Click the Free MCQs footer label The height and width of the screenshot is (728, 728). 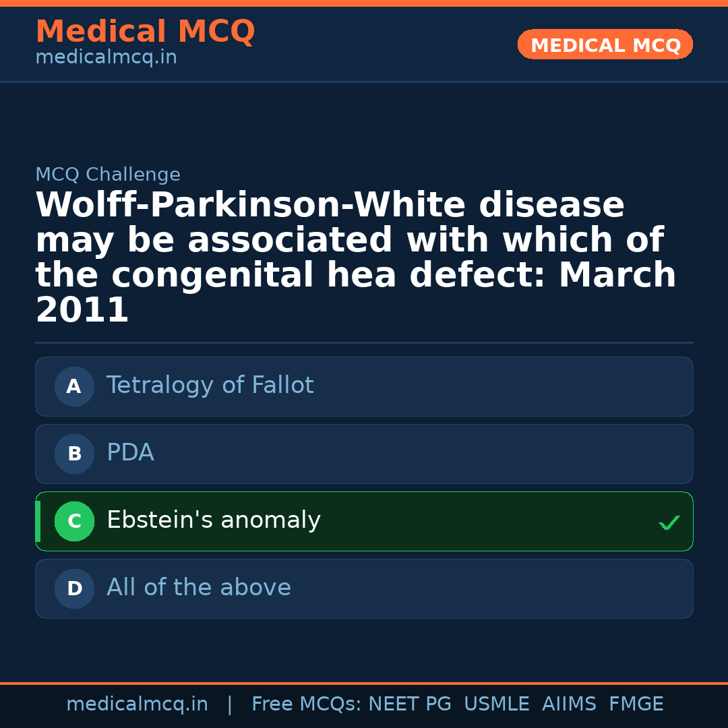(x=306, y=704)
